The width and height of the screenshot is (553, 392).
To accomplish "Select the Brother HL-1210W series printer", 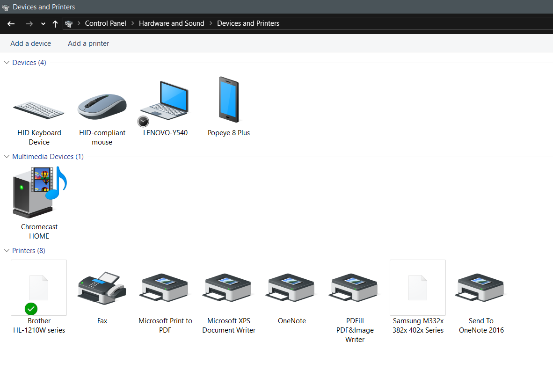I will coord(39,288).
